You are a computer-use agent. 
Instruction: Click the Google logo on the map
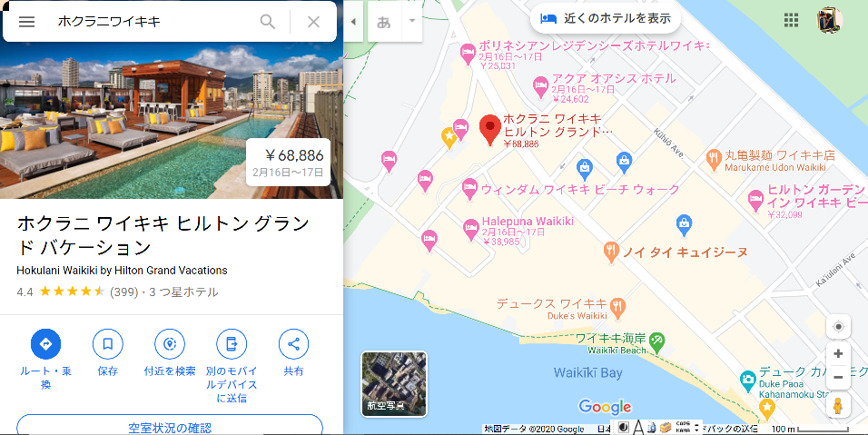click(605, 407)
